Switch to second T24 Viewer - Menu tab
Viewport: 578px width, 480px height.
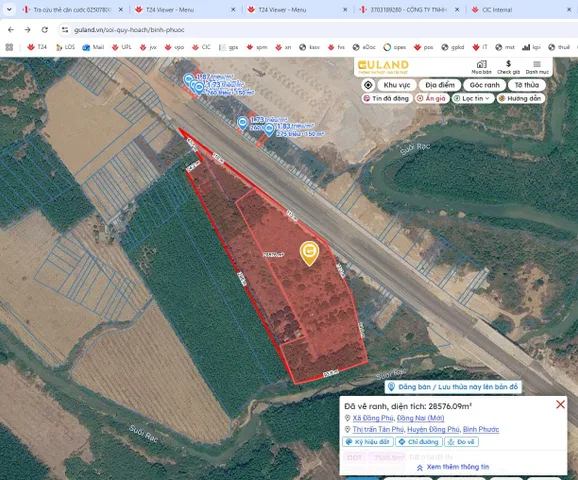pyautogui.click(x=298, y=10)
